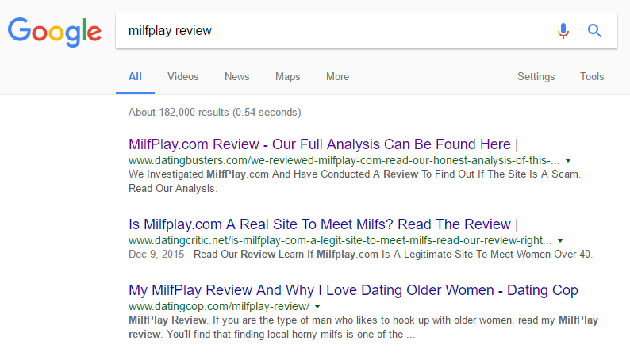Click snippet starting 'MilfPlay Review. If you are'
630x364 pixels.
(363, 327)
